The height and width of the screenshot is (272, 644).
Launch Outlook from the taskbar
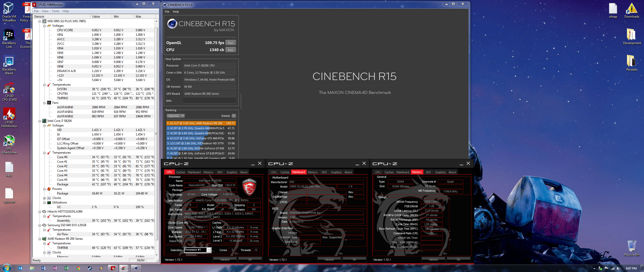(x=20, y=268)
